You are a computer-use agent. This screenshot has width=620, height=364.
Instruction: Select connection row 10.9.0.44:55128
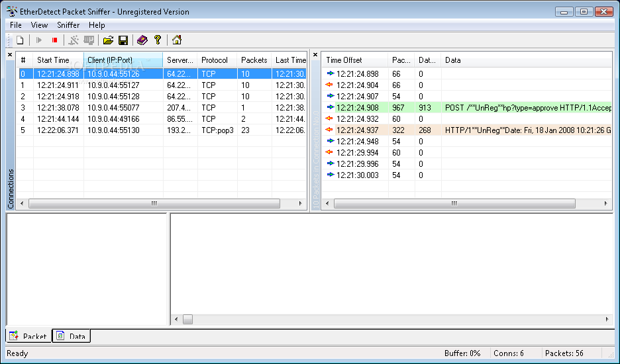click(162, 97)
